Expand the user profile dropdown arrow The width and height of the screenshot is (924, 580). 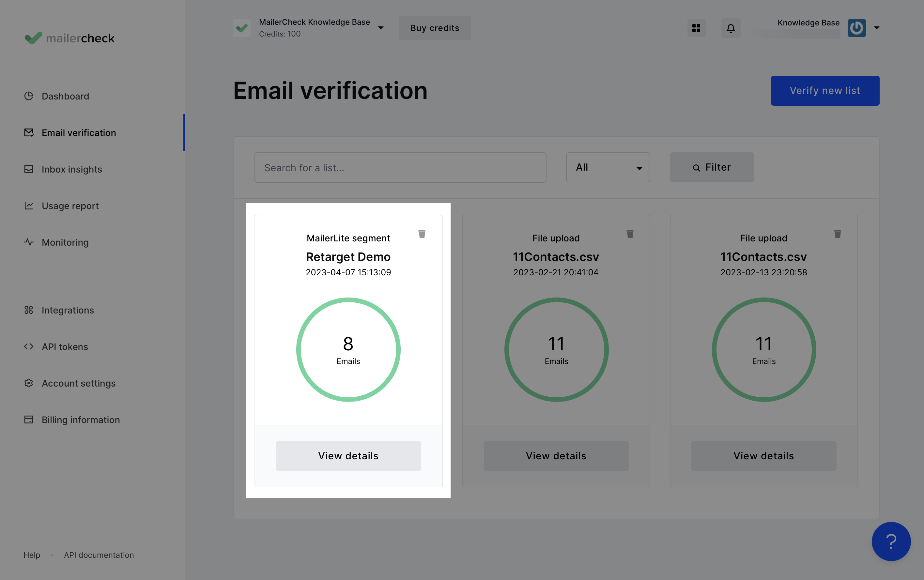[x=876, y=28]
